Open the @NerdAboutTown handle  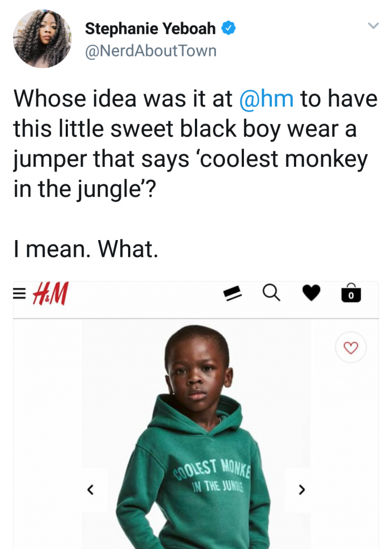(x=151, y=51)
